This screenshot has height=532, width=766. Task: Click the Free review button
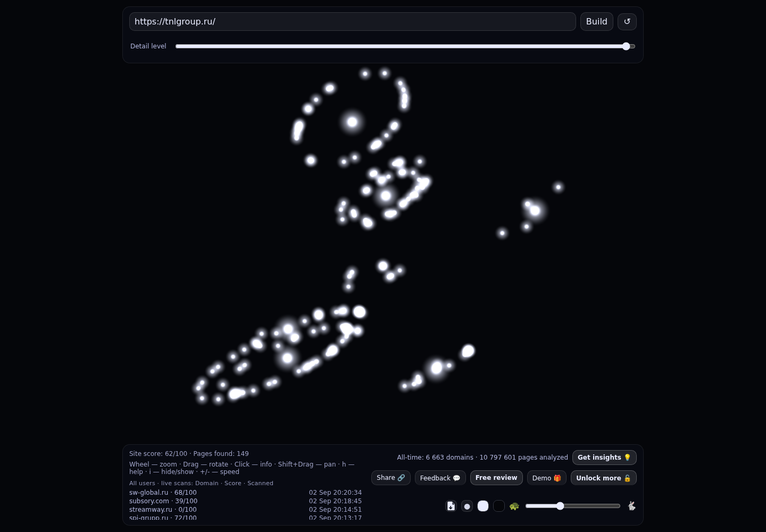click(496, 478)
